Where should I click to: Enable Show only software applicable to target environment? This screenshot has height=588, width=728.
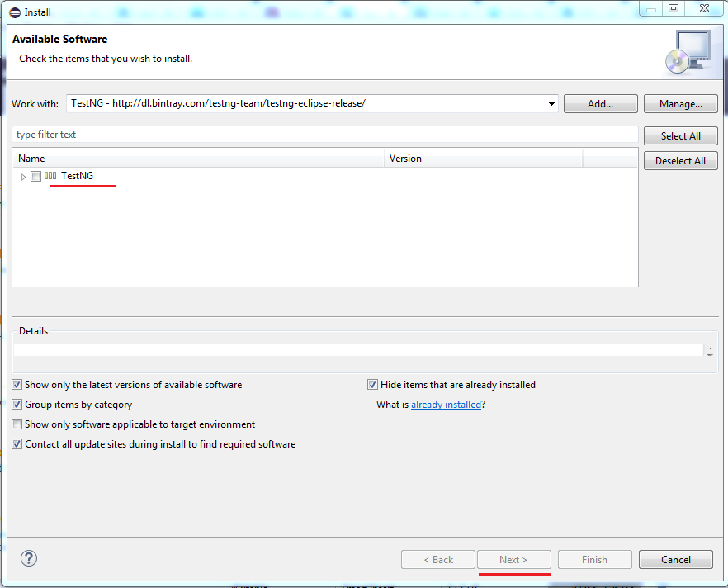17,424
